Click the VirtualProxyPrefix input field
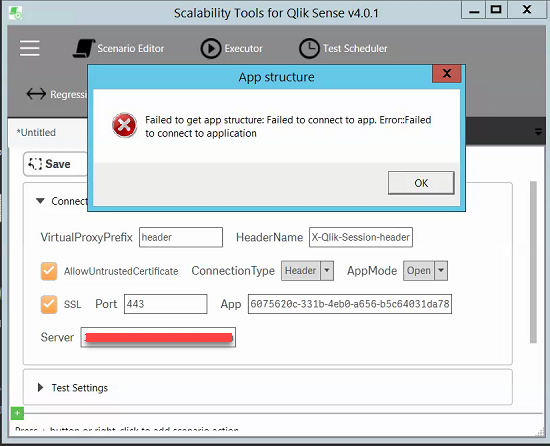 pos(181,237)
